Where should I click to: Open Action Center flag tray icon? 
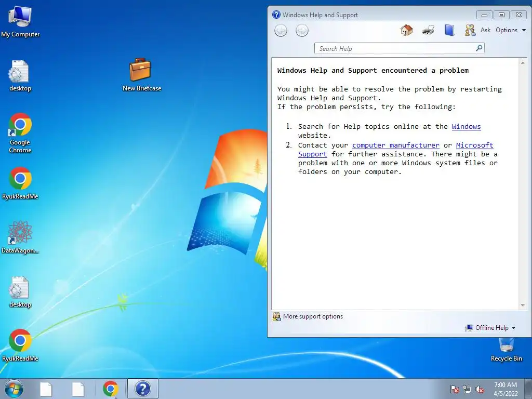pos(454,389)
